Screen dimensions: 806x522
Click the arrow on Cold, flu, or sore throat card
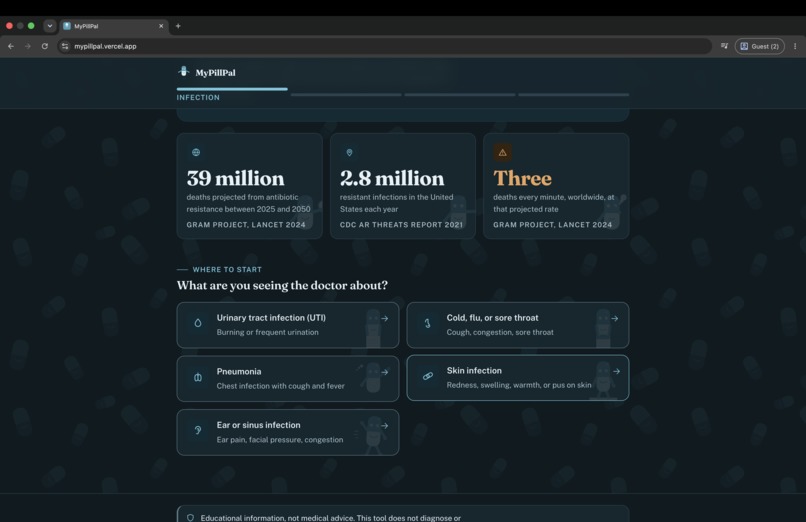[x=615, y=319]
